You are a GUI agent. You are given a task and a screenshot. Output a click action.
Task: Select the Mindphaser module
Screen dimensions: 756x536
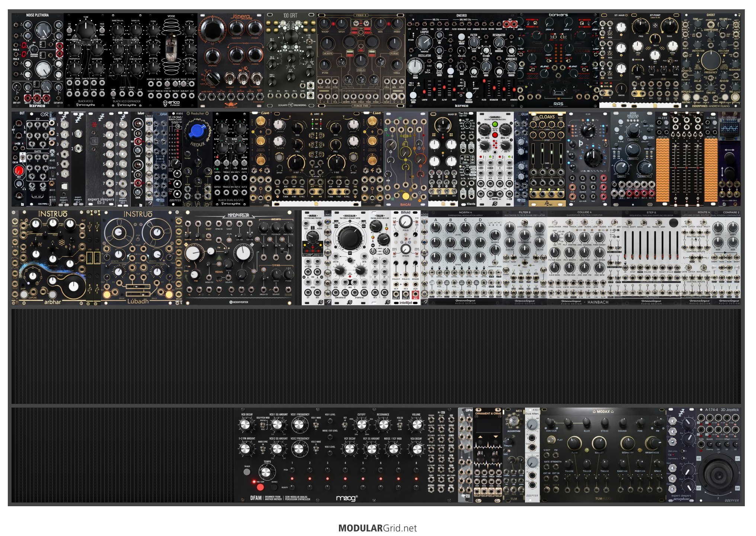[x=238, y=258]
